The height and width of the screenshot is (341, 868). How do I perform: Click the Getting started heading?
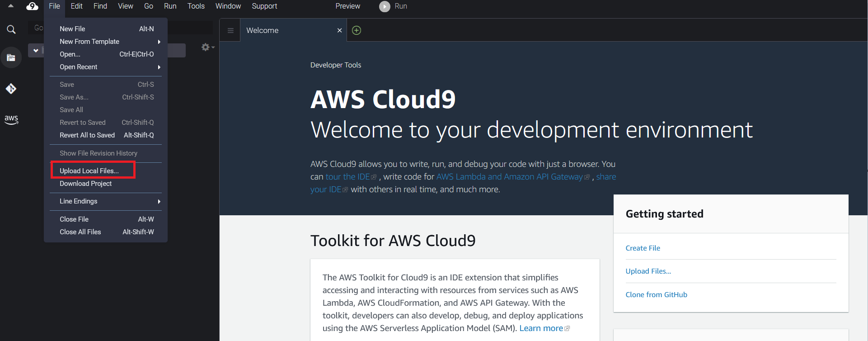[664, 213]
